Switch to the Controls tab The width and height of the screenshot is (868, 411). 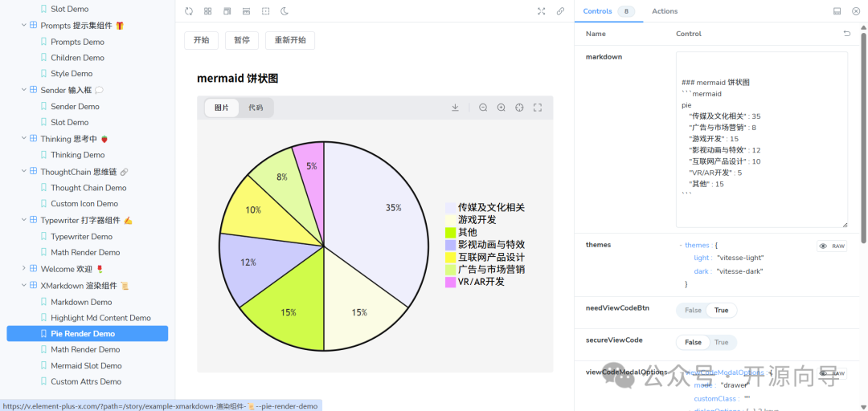(608, 11)
